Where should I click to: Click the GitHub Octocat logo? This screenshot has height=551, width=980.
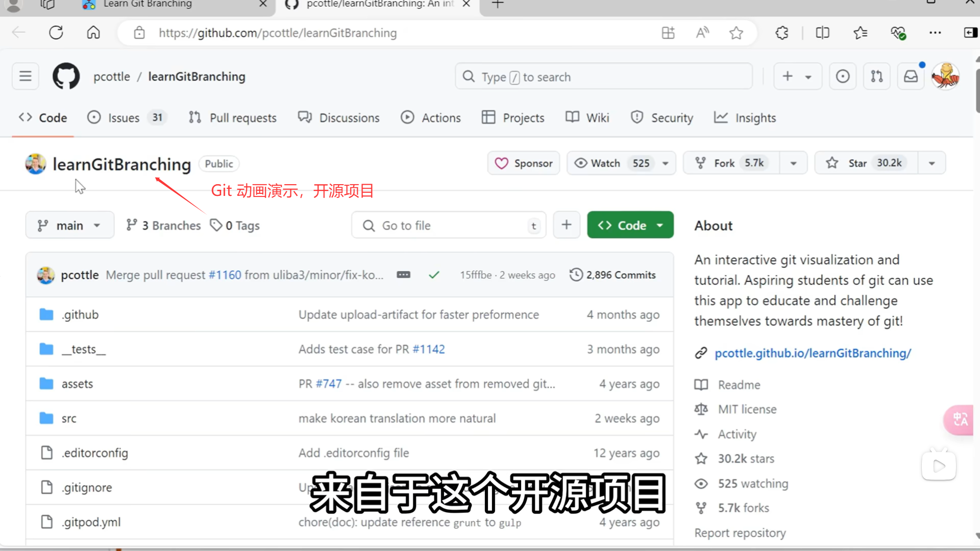[x=66, y=77]
